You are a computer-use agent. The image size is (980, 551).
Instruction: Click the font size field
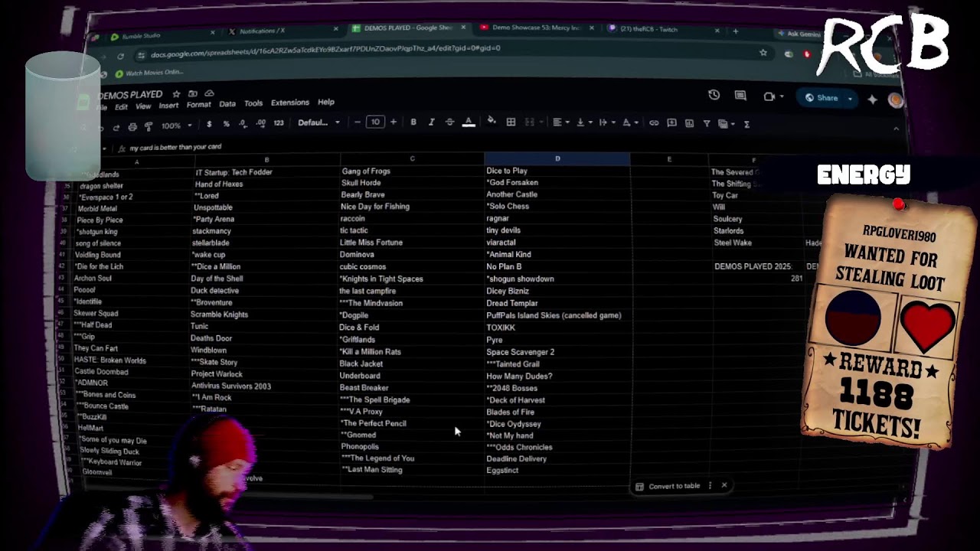375,122
